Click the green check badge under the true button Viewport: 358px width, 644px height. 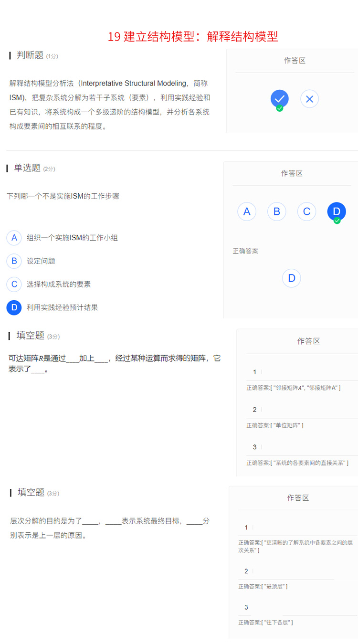coord(280,108)
